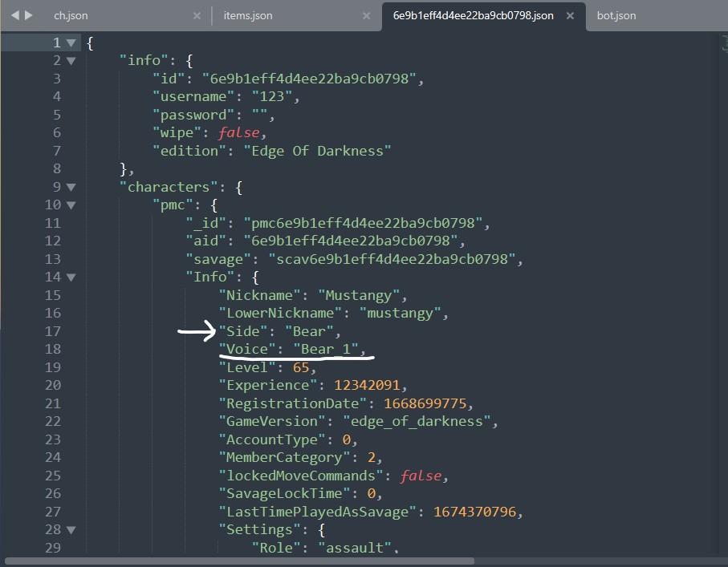
Task: Collapse the "info" block on line 2
Action: click(71, 61)
